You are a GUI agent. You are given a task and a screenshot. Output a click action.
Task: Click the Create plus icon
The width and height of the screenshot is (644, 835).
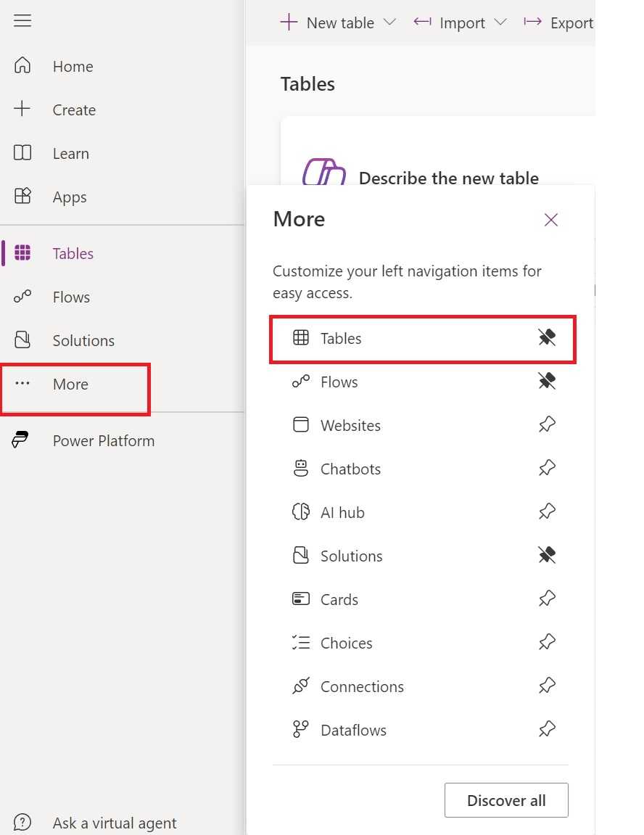pos(22,109)
